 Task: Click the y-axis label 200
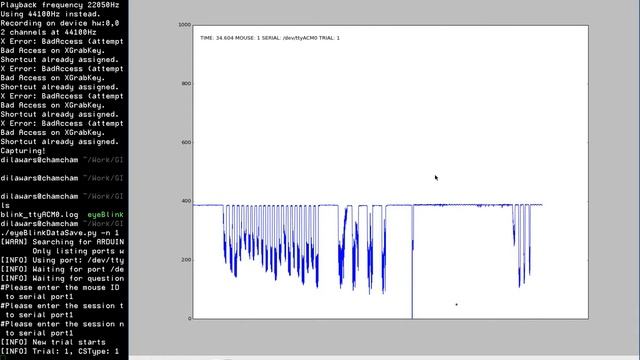[x=186, y=260]
